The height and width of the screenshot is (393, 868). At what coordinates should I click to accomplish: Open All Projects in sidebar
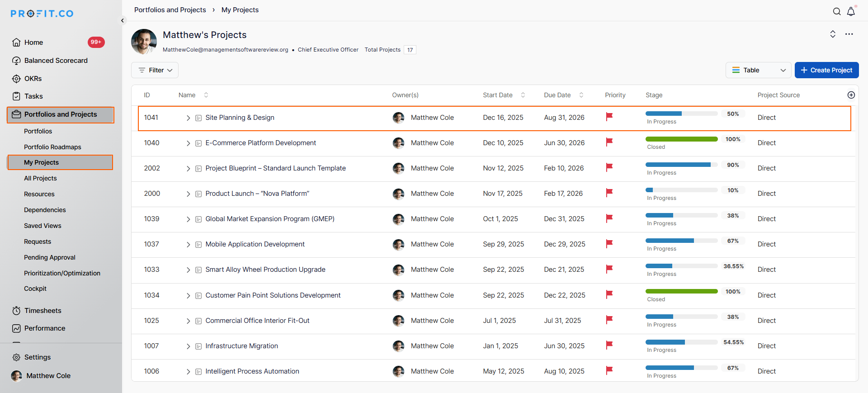click(x=40, y=178)
